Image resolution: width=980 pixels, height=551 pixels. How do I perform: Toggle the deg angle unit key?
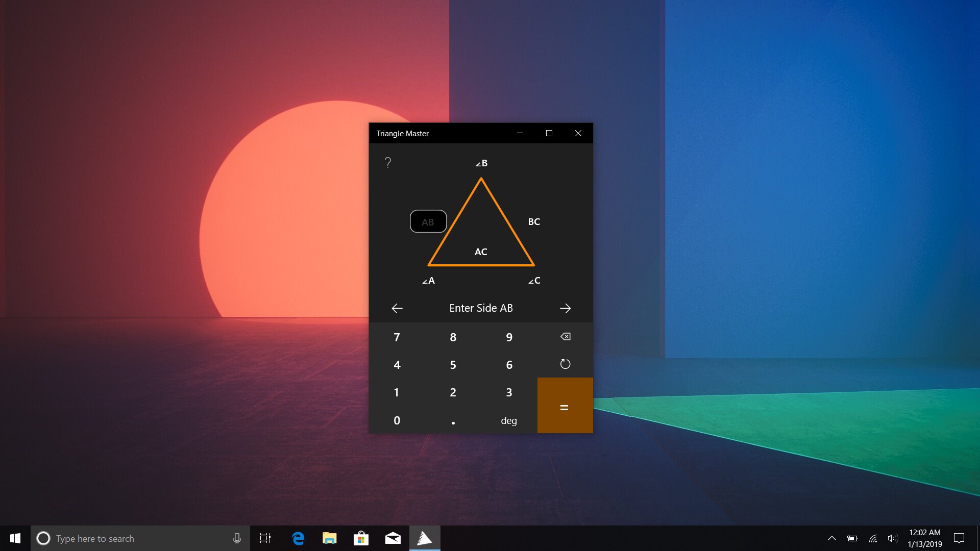(509, 420)
